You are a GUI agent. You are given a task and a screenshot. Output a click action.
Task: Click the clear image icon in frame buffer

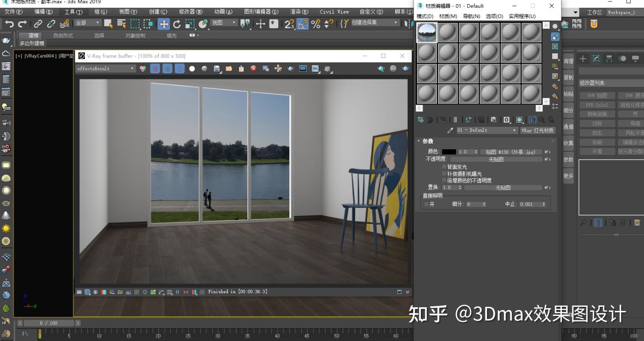(x=254, y=68)
